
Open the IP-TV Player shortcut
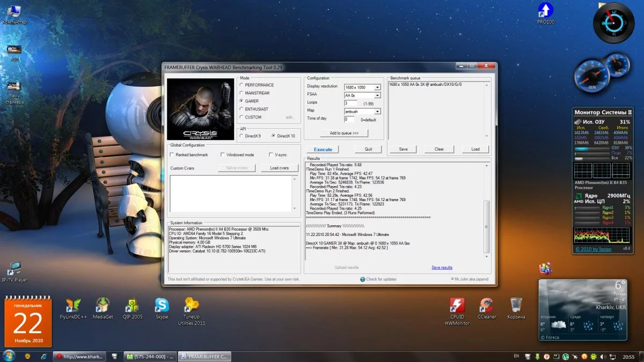tap(14, 268)
